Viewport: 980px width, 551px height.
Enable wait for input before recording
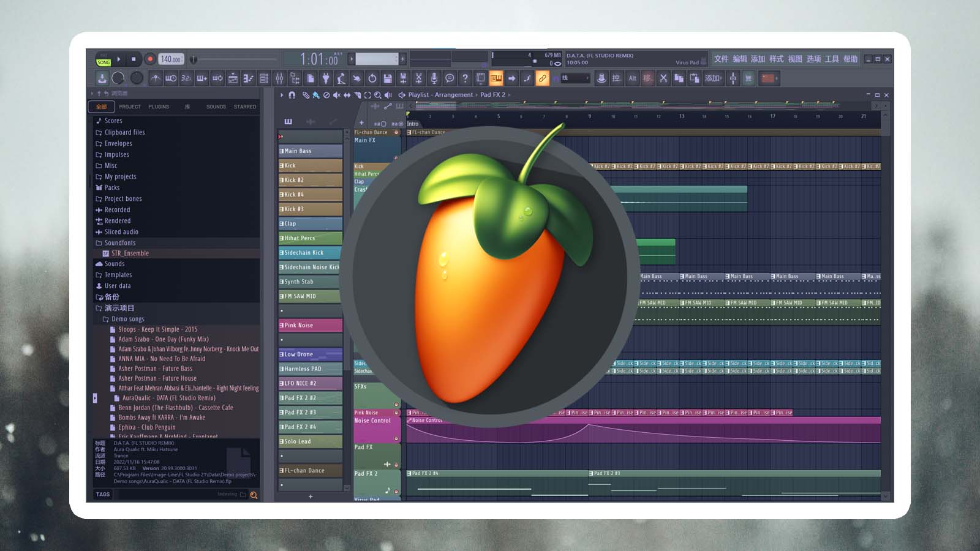click(x=171, y=78)
